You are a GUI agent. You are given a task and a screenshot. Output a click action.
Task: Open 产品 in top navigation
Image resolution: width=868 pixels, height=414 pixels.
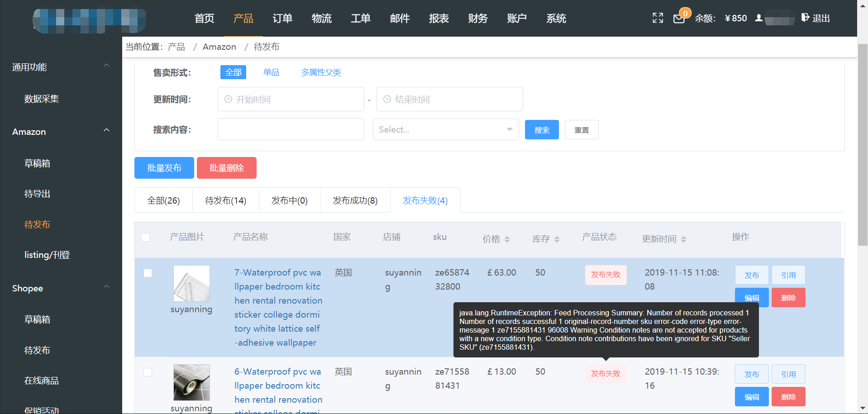tap(243, 19)
